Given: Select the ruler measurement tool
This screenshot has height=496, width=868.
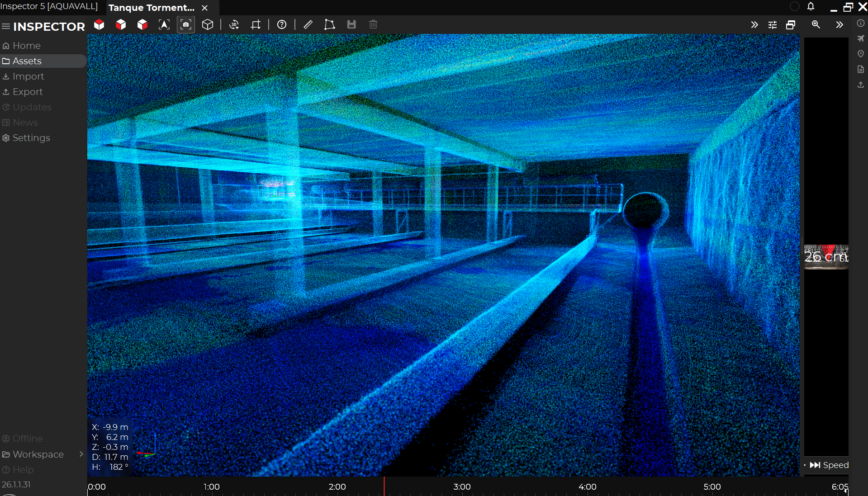Looking at the screenshot, I should (x=308, y=24).
